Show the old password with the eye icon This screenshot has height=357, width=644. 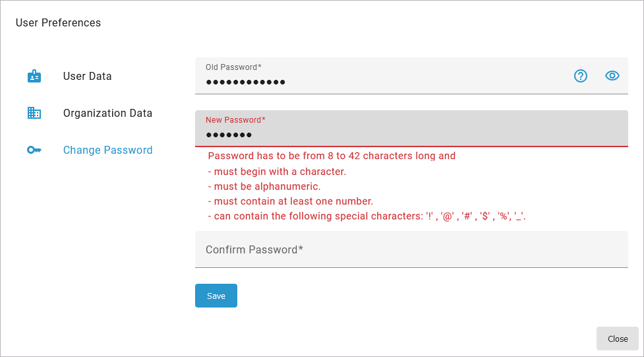612,76
